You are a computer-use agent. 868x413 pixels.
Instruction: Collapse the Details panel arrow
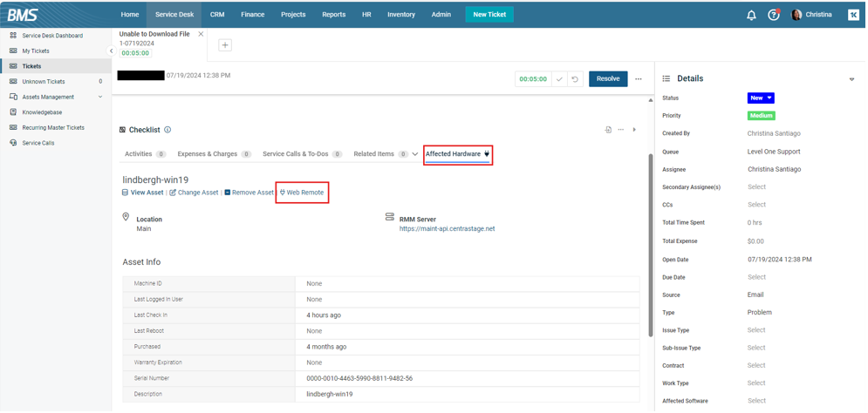(851, 79)
